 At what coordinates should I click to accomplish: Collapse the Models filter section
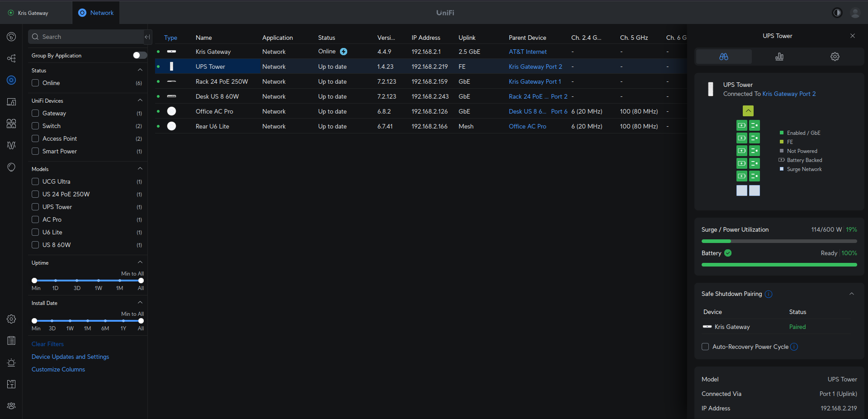140,169
